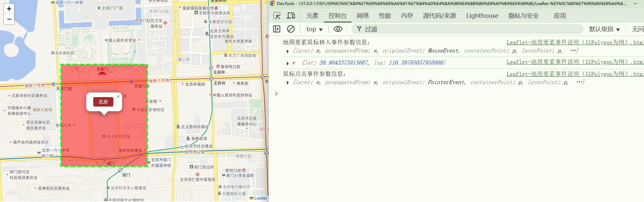Viewport: 644px width, 202px height.
Task: Open the 隐私与安全 tab
Action: point(524,16)
